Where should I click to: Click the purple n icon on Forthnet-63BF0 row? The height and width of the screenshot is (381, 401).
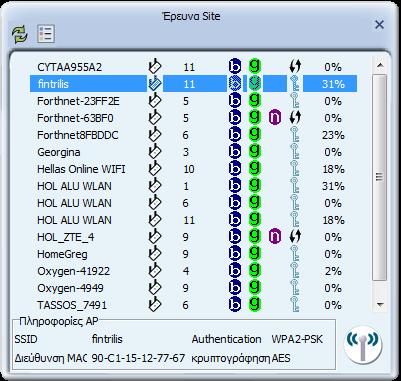click(275, 118)
